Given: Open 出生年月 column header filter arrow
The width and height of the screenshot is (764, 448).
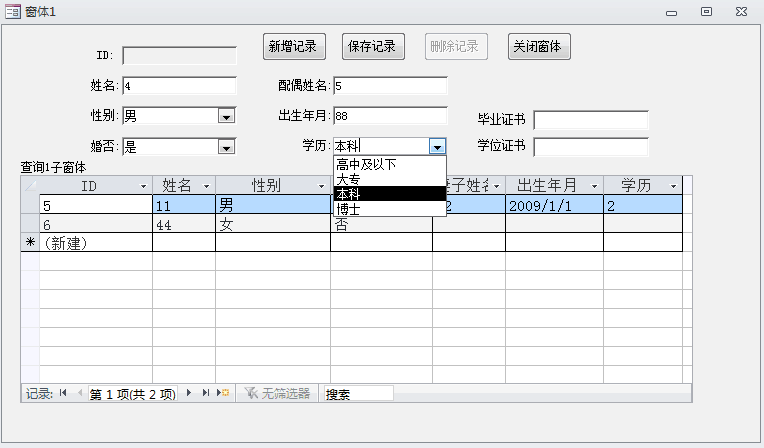Looking at the screenshot, I should point(594,186).
